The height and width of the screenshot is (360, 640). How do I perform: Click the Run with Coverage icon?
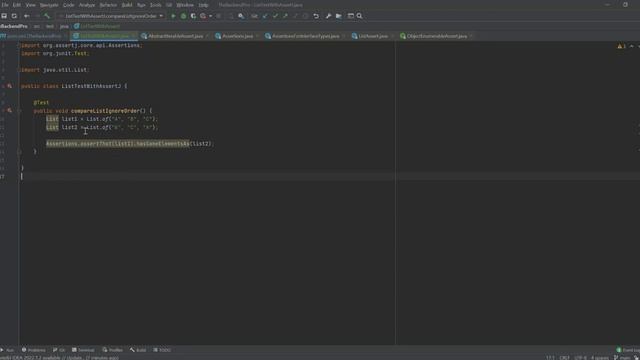(193, 16)
